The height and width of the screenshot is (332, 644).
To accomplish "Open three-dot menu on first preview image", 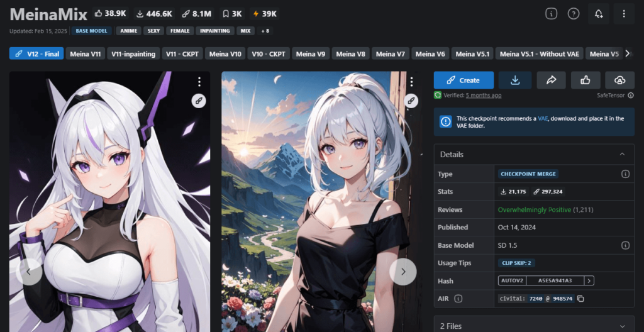I will point(199,82).
